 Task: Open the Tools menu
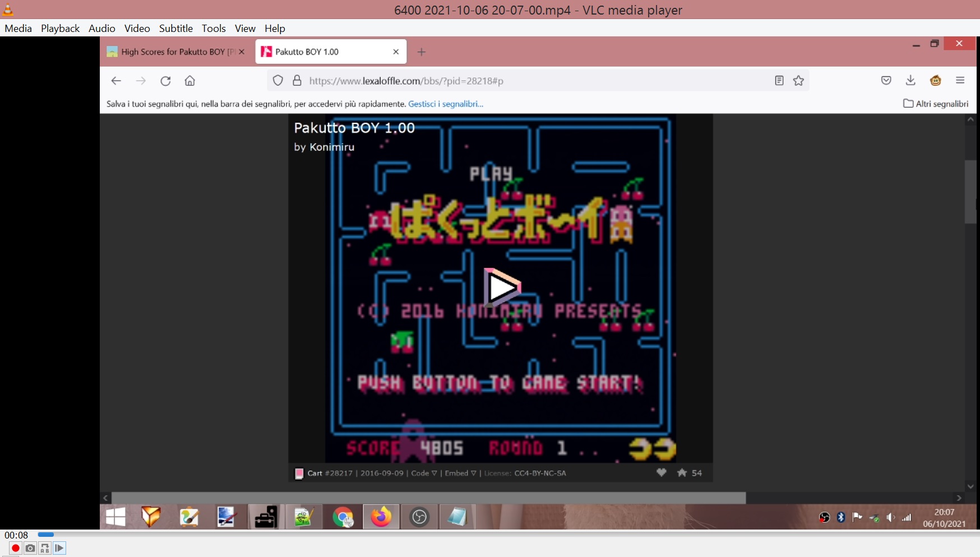tap(214, 28)
